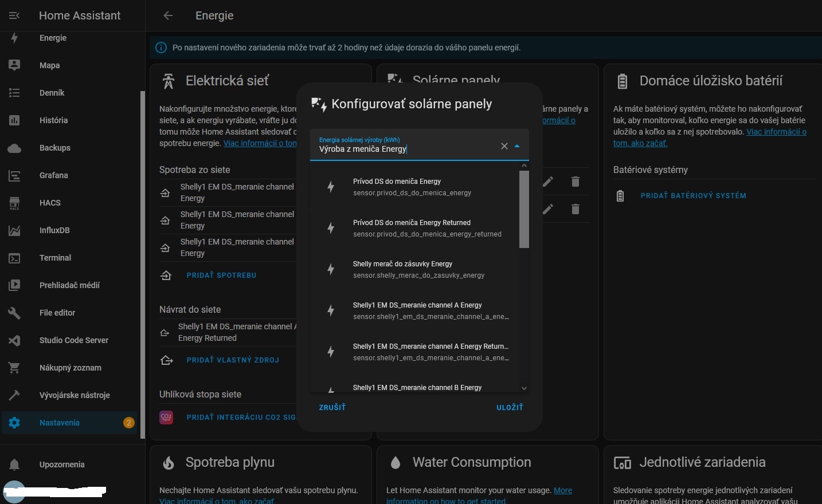Click PRIDAŤ BATÉRIOVÝ SYSTÉM button
822x504 pixels.
coord(694,196)
